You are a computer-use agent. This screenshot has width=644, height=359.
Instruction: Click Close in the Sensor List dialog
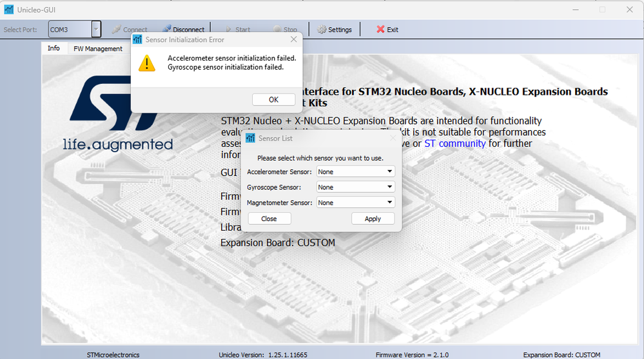tap(269, 218)
